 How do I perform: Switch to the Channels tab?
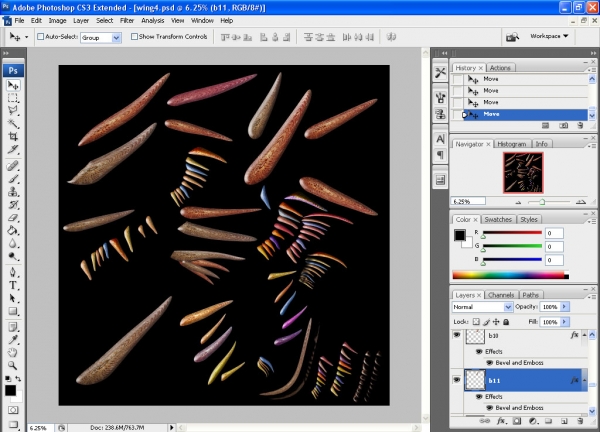501,295
